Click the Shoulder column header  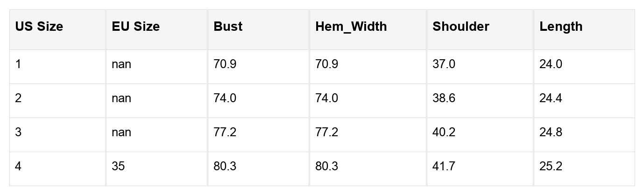tap(460, 27)
